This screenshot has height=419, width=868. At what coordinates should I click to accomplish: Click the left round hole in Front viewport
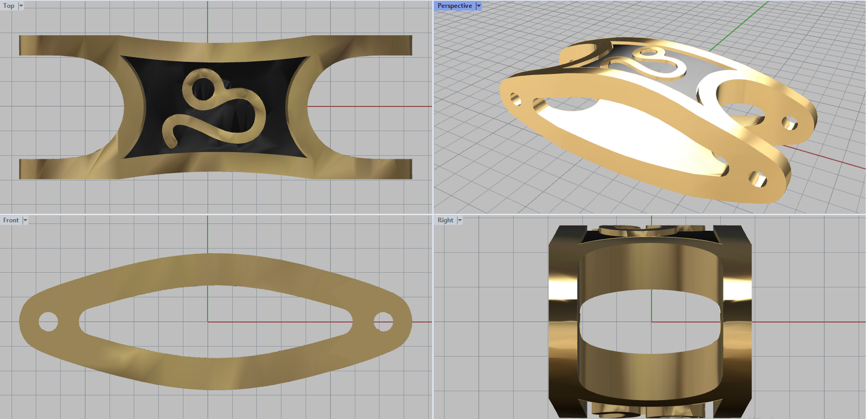point(48,321)
